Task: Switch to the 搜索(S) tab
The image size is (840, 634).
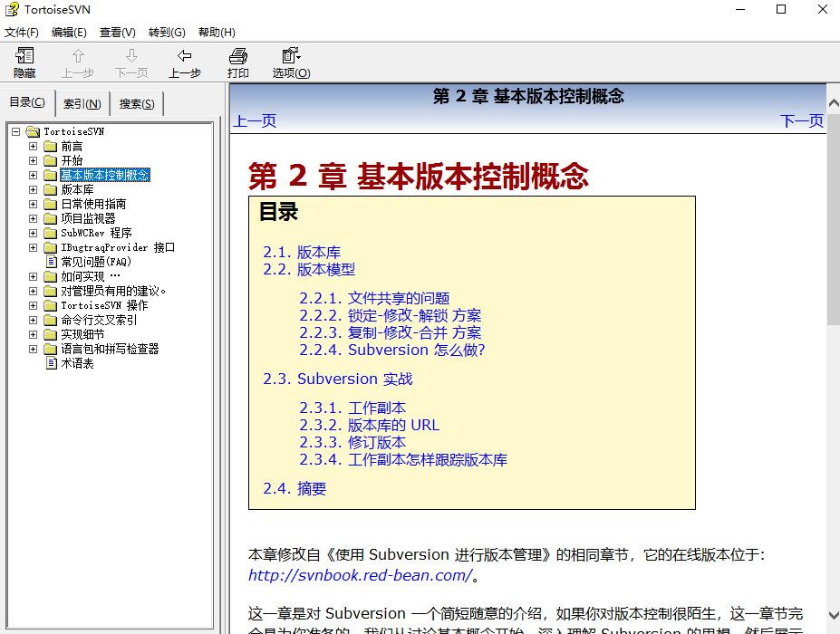Action: 137,103
